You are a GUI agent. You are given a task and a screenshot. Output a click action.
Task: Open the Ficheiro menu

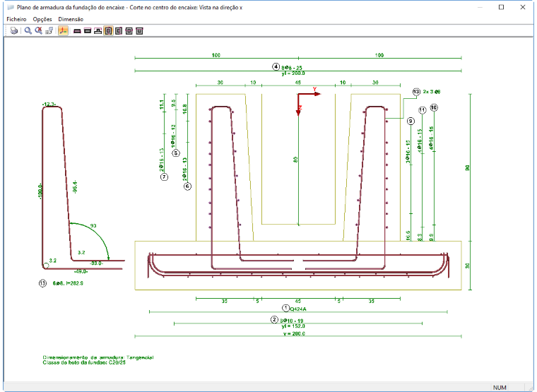16,19
